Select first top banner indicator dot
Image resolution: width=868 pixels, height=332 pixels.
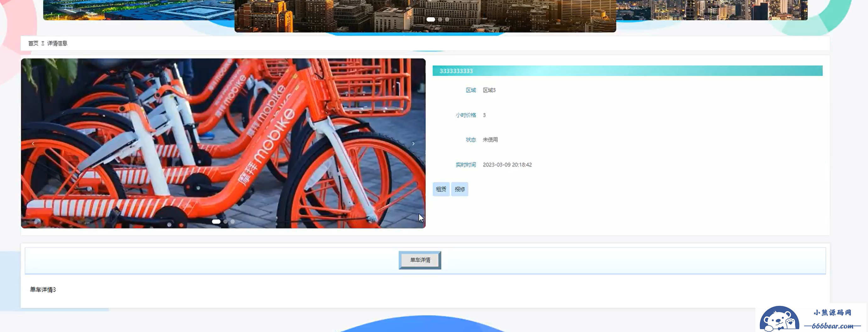tap(431, 19)
